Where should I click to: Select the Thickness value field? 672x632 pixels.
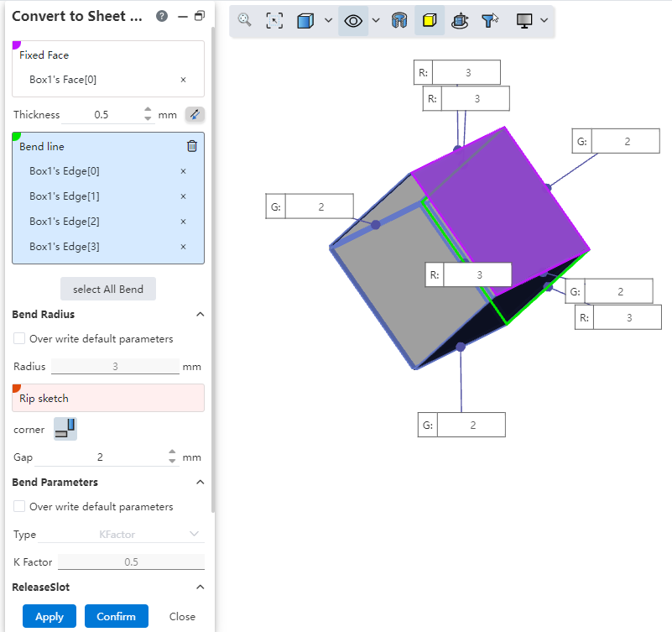102,115
